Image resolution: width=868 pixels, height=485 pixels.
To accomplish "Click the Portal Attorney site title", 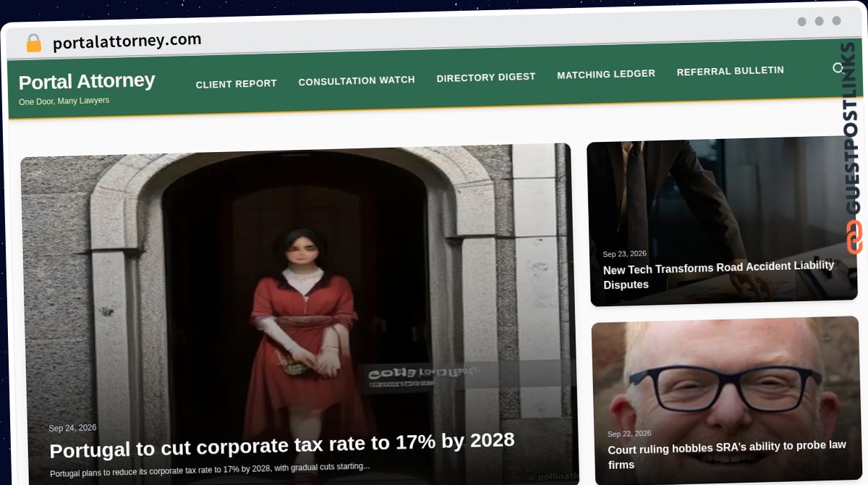I will (87, 81).
